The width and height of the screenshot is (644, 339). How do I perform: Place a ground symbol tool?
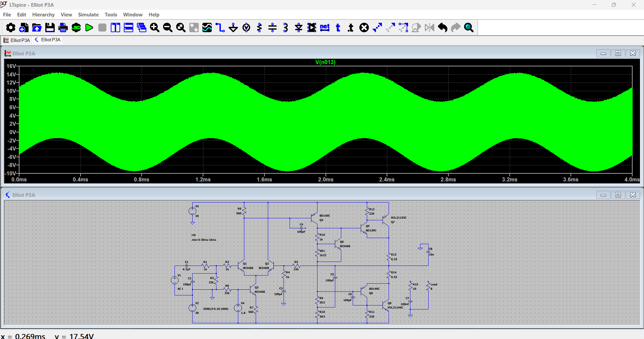(x=233, y=27)
